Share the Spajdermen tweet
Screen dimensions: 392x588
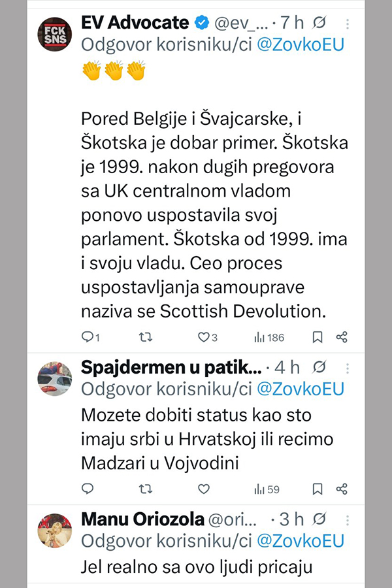341,489
